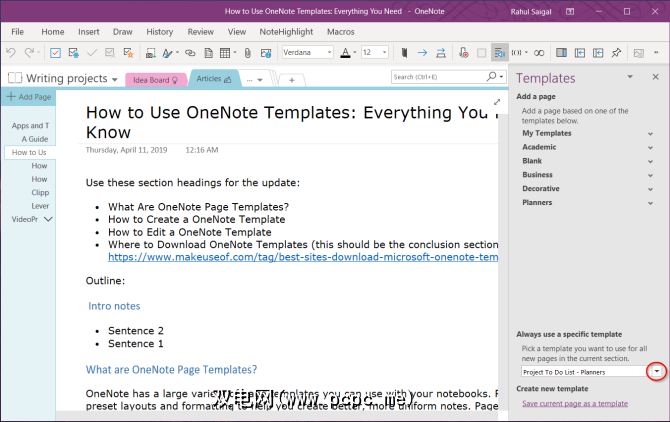Image resolution: width=670 pixels, height=422 pixels.
Task: Click the pin icon in the toolbar
Action: [x=616, y=52]
